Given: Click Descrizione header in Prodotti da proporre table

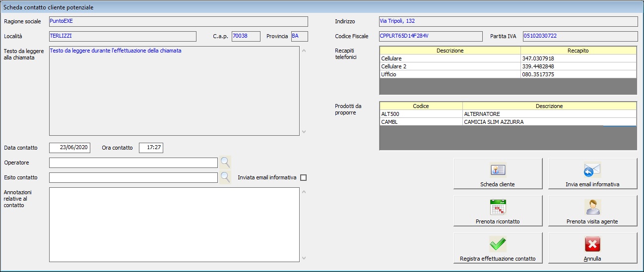Looking at the screenshot, I should 549,106.
